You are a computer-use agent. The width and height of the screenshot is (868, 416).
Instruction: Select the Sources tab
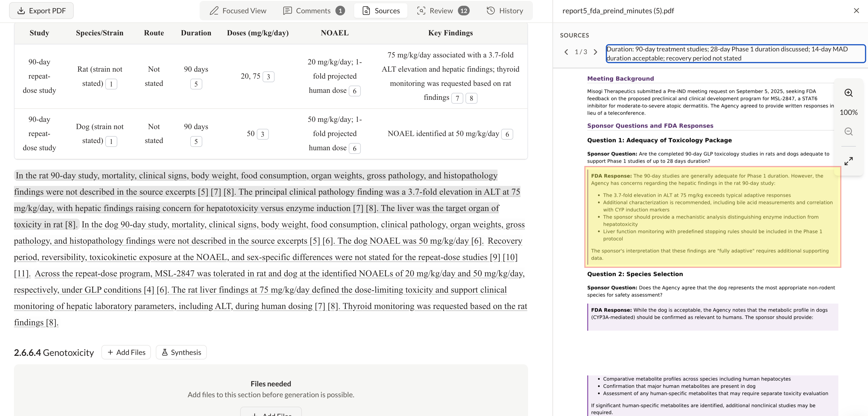(381, 11)
